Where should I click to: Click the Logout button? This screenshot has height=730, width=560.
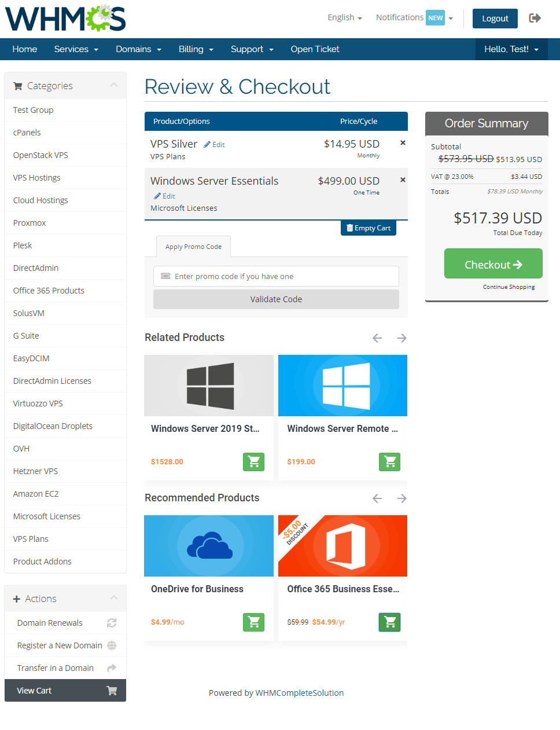(495, 19)
